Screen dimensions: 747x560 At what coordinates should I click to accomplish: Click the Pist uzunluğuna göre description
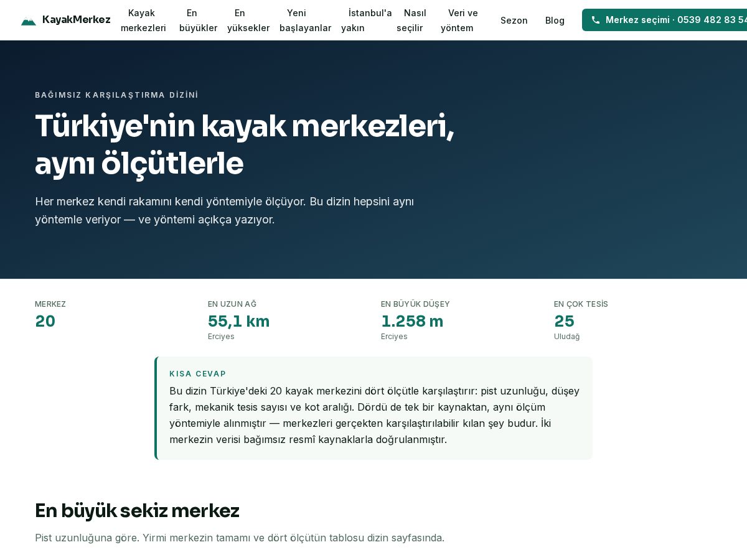[240, 538]
